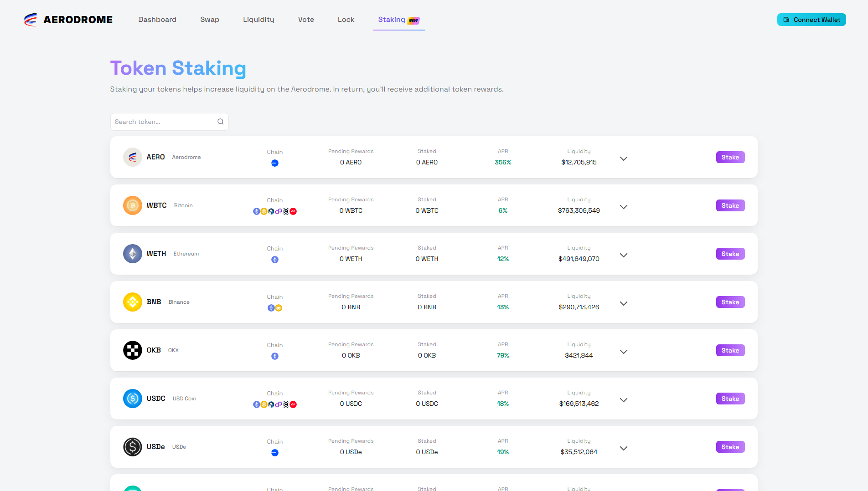Click the Ethereum chain icon in the WETH row
The image size is (868, 491).
pyautogui.click(x=275, y=260)
